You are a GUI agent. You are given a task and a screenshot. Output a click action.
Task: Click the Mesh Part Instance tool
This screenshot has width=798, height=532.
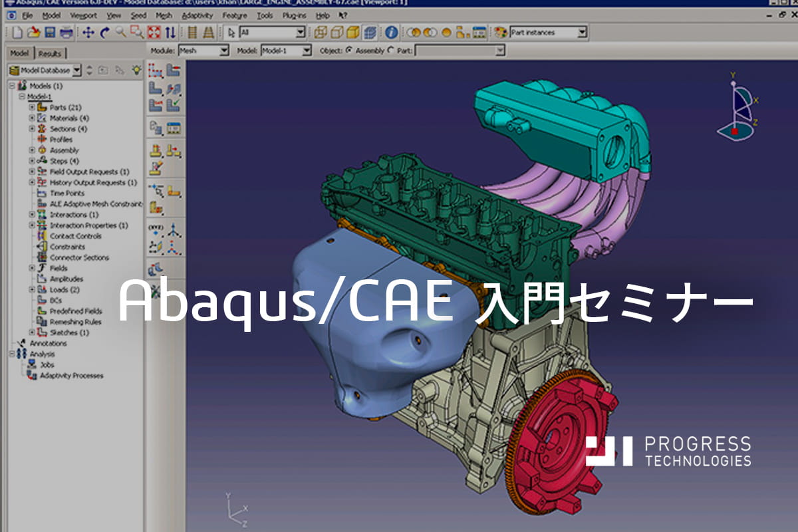156,88
